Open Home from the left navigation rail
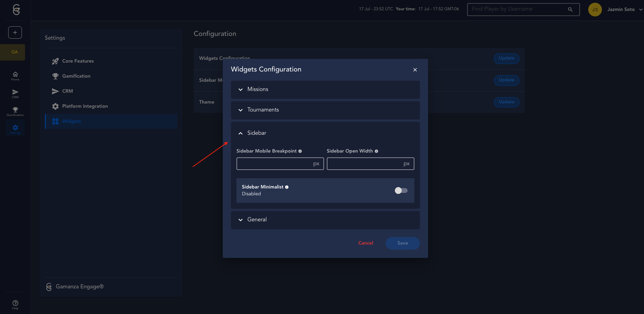 point(15,76)
